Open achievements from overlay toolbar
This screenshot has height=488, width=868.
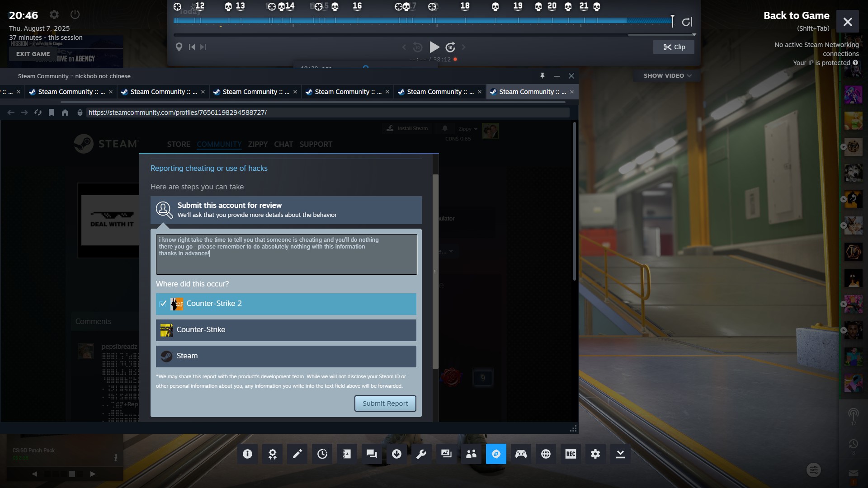[x=272, y=454]
